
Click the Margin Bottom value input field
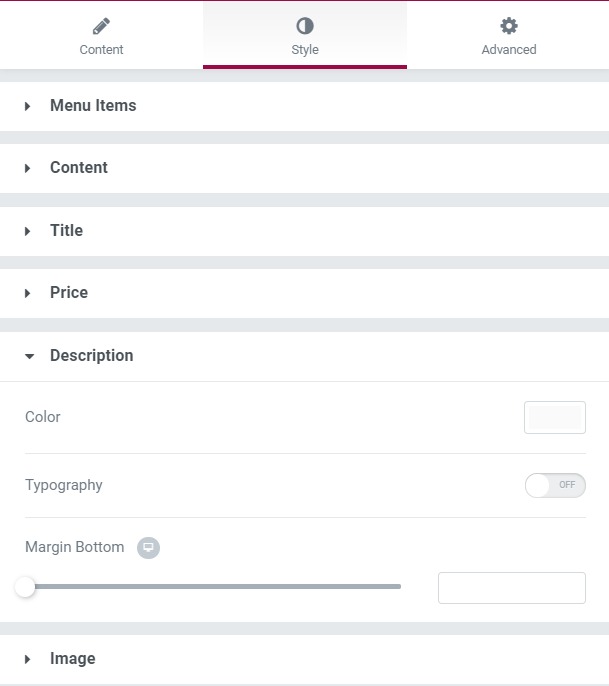pyautogui.click(x=512, y=588)
